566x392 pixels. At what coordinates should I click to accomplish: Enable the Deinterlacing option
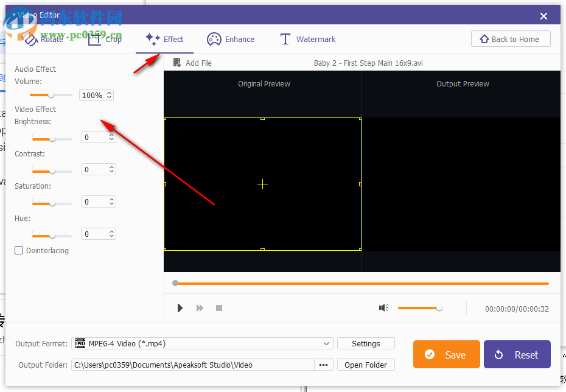point(19,250)
